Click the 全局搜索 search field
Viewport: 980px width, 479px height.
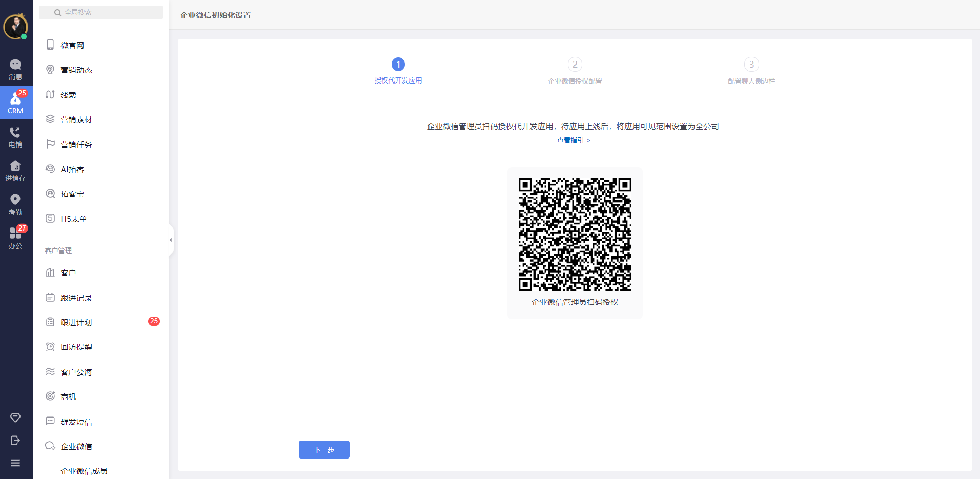click(101, 12)
